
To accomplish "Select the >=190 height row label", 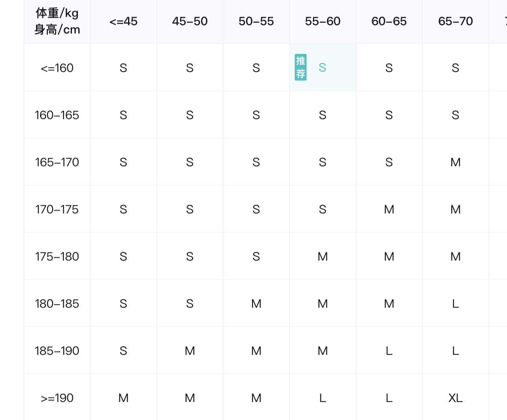I will 57,398.
